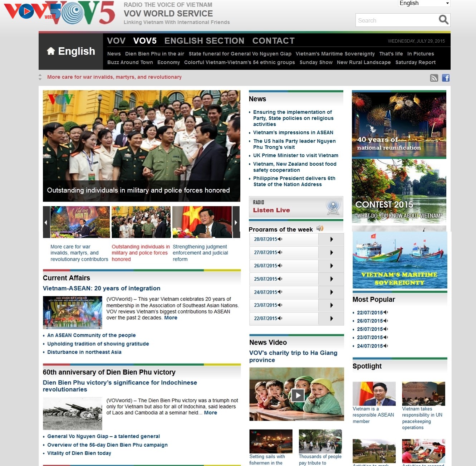Click the RSS feed icon
The width and height of the screenshot is (476, 466).
[x=434, y=78]
